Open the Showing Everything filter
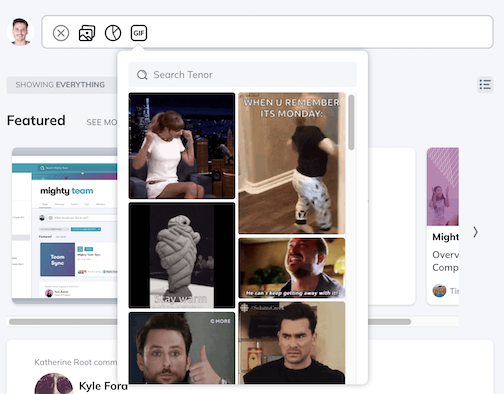504x394 pixels. click(62, 85)
